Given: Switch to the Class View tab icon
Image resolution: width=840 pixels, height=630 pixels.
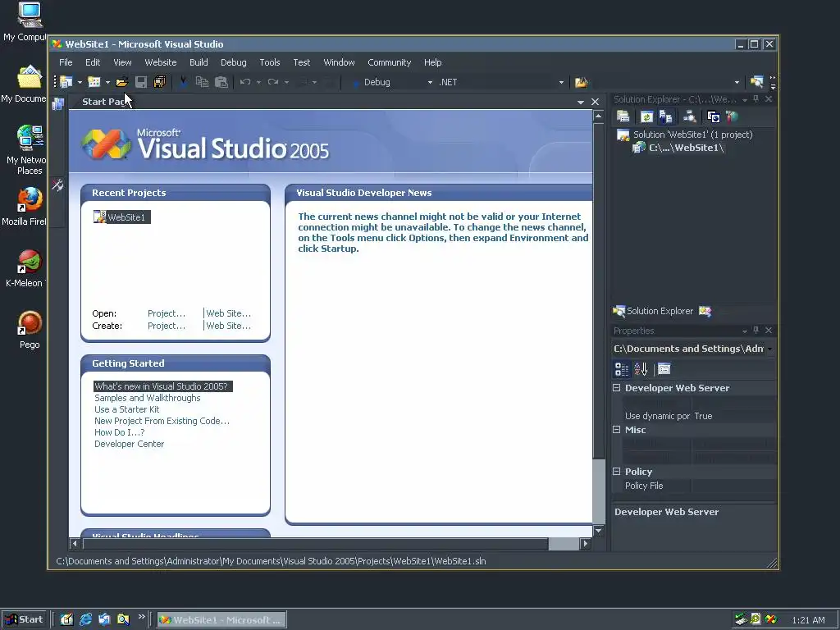Looking at the screenshot, I should point(705,311).
